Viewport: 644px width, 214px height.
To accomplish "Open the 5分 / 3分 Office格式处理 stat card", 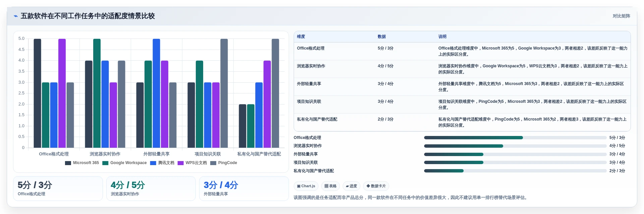I will (x=58, y=189).
